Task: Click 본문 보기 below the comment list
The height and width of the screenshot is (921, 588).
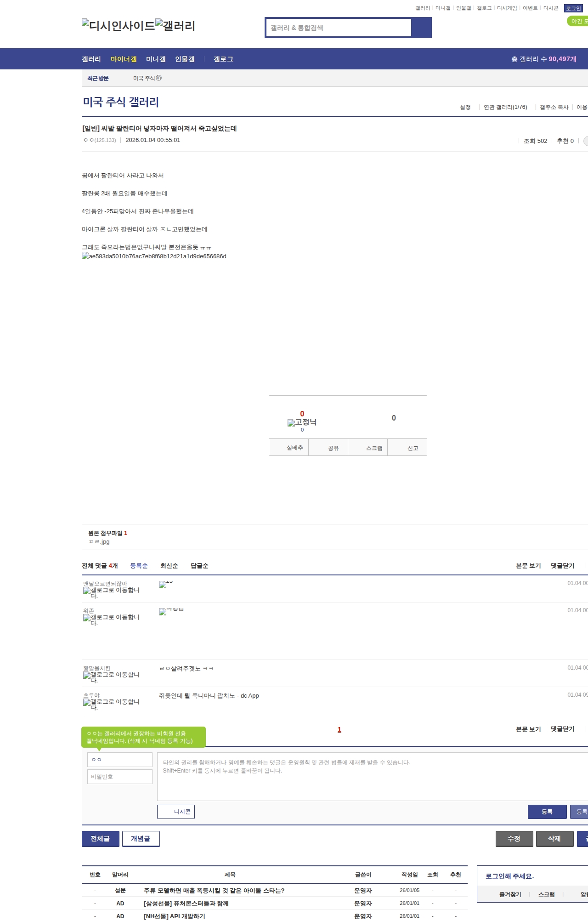Action: point(528,729)
